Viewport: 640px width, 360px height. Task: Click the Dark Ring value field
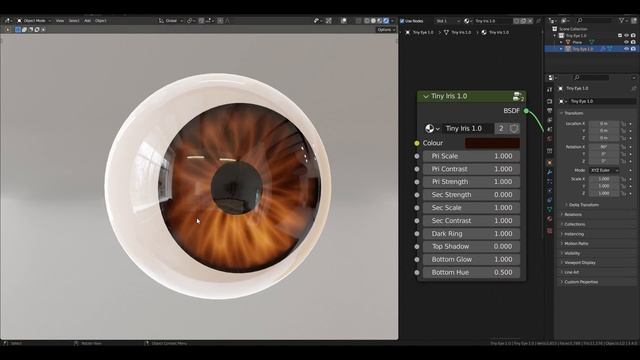point(471,234)
